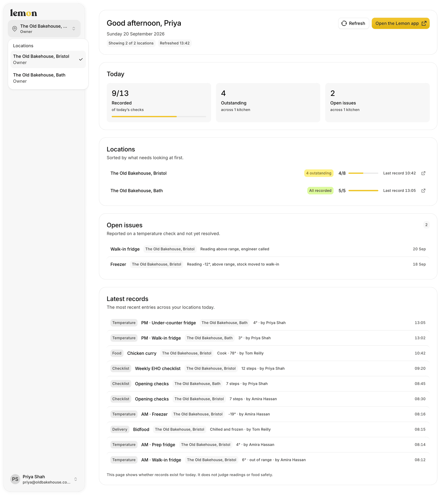The width and height of the screenshot is (448, 495).
Task: Select The Old Bakehouse, Bath in menu
Action: coord(48,78)
